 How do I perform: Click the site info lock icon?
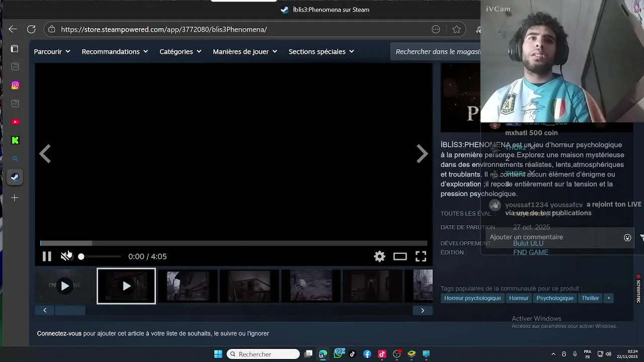[51, 29]
